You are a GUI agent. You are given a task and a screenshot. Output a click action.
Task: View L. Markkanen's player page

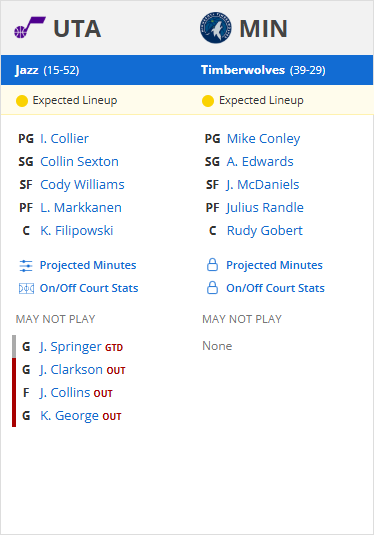pos(81,207)
